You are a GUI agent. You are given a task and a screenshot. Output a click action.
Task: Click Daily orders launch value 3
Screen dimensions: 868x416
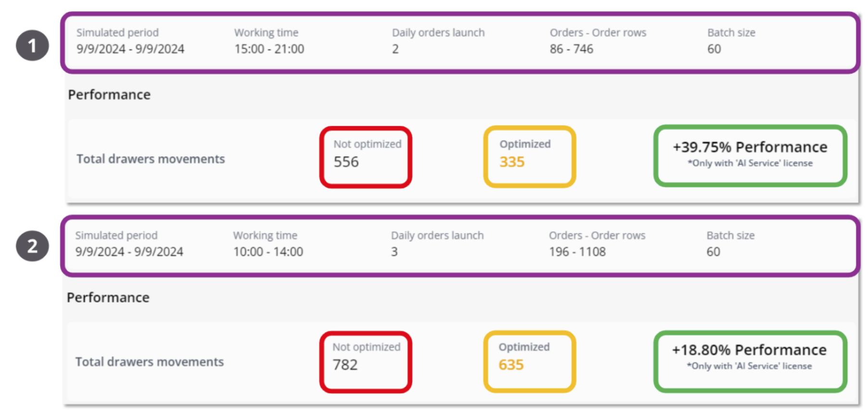coord(394,252)
